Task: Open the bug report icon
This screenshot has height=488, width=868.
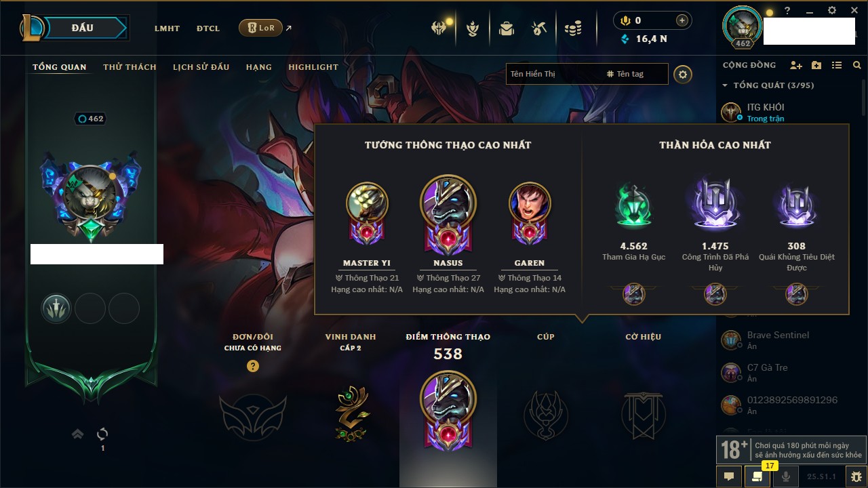Action: 857,476
